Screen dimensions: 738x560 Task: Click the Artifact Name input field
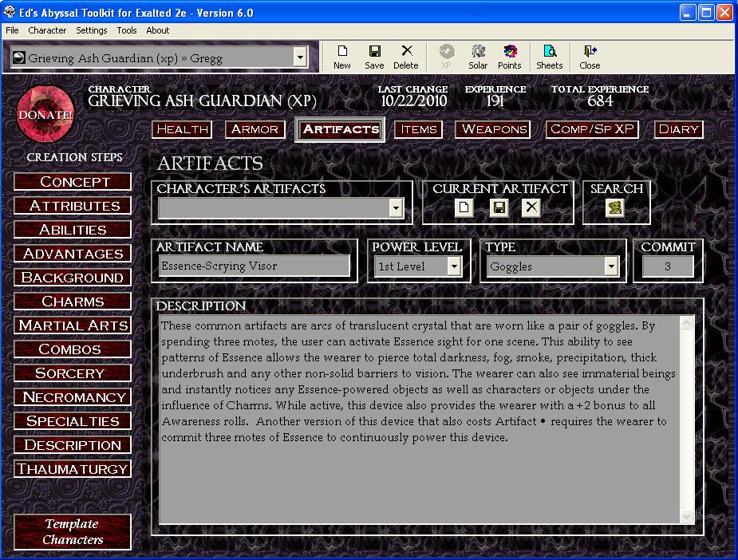pyautogui.click(x=255, y=266)
